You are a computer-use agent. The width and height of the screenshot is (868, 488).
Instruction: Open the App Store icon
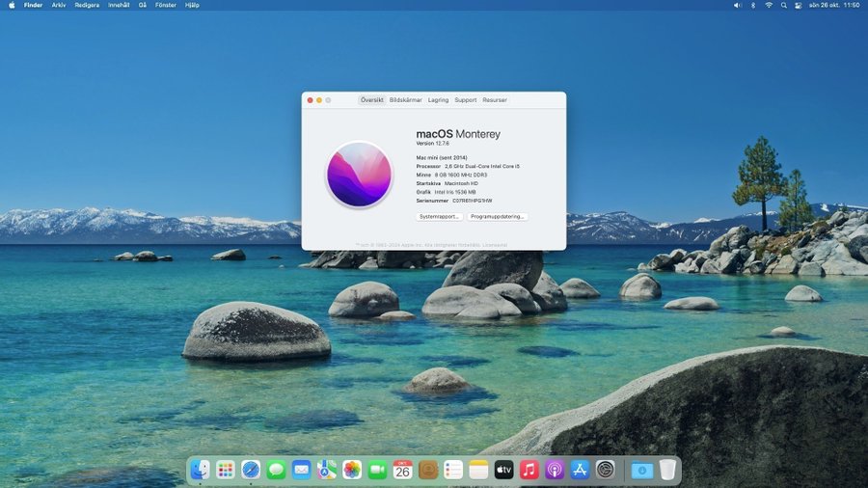coord(580,470)
